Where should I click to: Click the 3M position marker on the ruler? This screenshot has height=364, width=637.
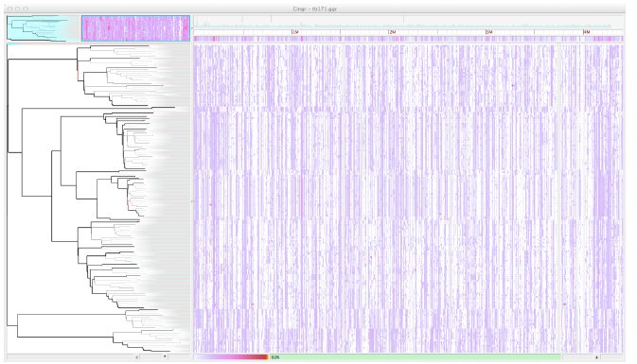click(488, 31)
